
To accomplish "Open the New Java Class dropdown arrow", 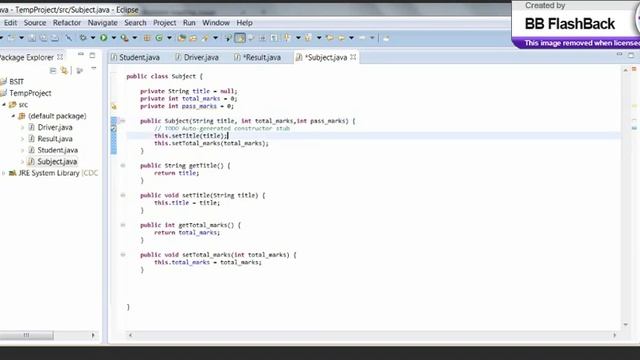I will [169, 38].
